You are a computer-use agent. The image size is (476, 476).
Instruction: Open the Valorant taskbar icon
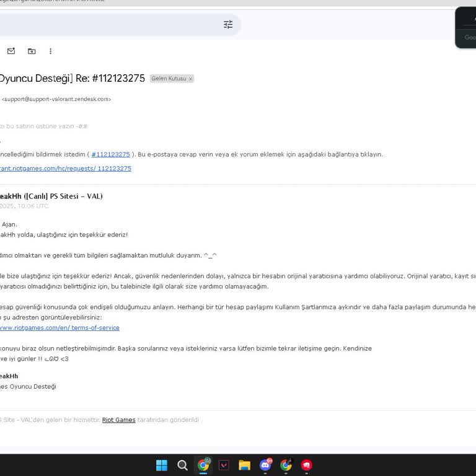tap(224, 465)
